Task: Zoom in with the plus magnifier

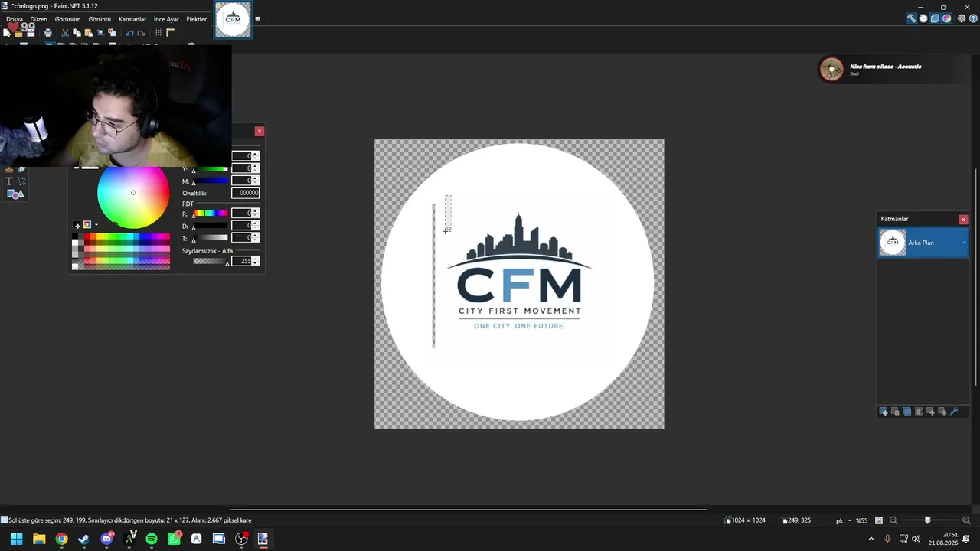Action: [966, 520]
